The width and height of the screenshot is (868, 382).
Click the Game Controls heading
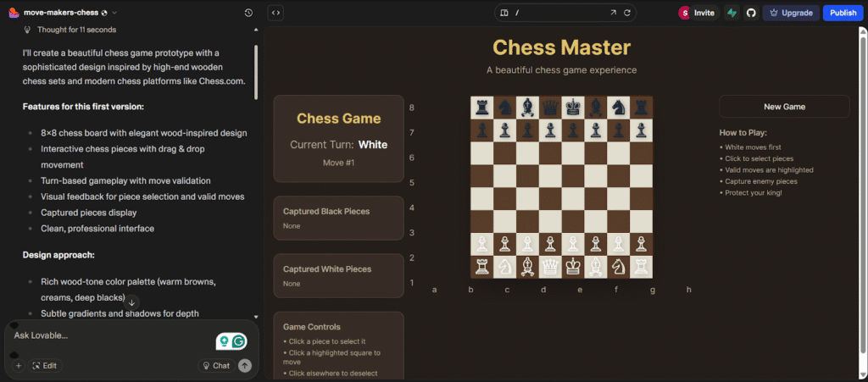pyautogui.click(x=312, y=327)
